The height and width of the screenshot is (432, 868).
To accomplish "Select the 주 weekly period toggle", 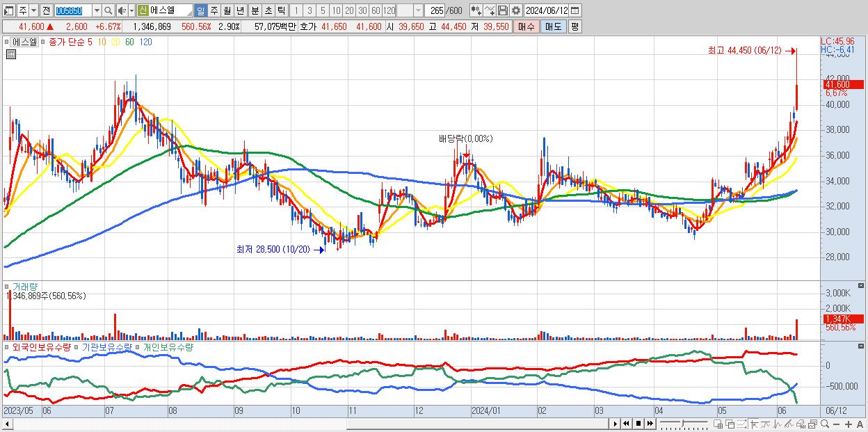I will tap(214, 10).
